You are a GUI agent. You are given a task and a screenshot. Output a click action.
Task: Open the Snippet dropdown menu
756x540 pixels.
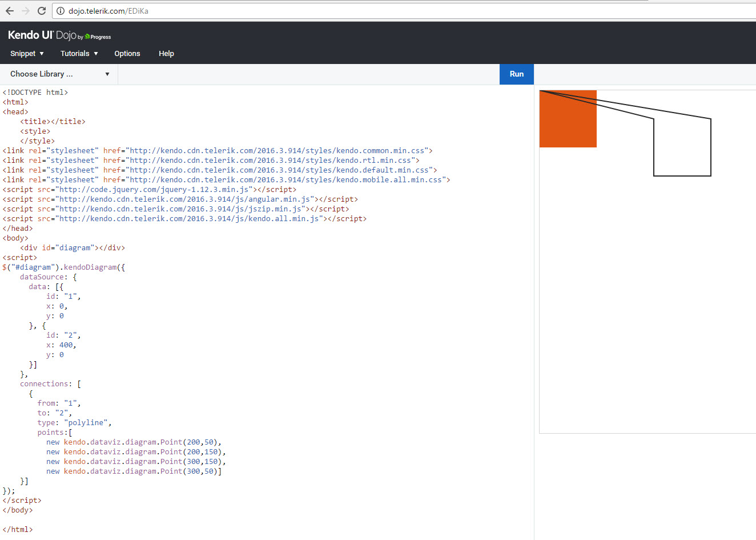tap(27, 54)
